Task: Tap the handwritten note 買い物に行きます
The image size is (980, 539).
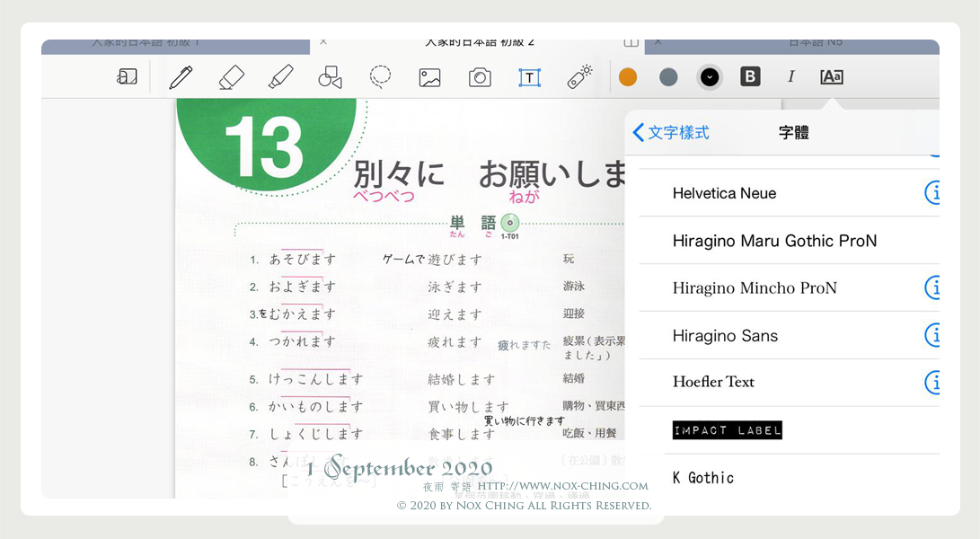Action: click(x=525, y=420)
